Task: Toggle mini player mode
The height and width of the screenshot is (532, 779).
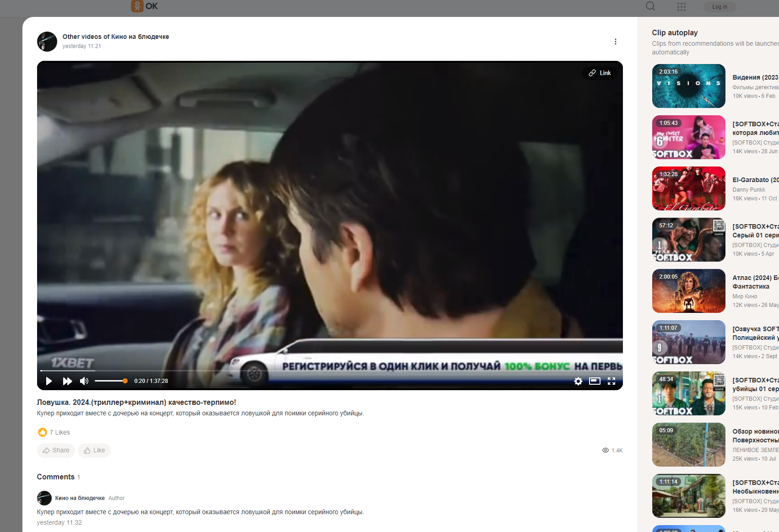Action: (x=595, y=381)
